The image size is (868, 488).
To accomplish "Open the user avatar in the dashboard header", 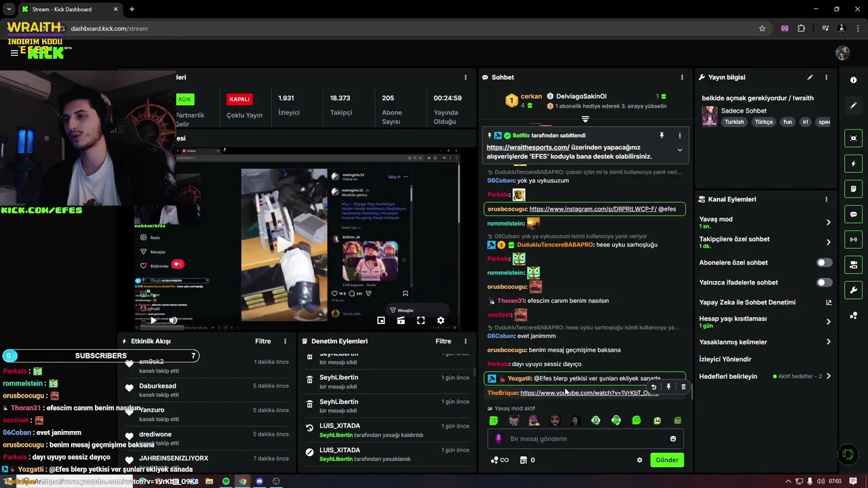I will pos(842,53).
